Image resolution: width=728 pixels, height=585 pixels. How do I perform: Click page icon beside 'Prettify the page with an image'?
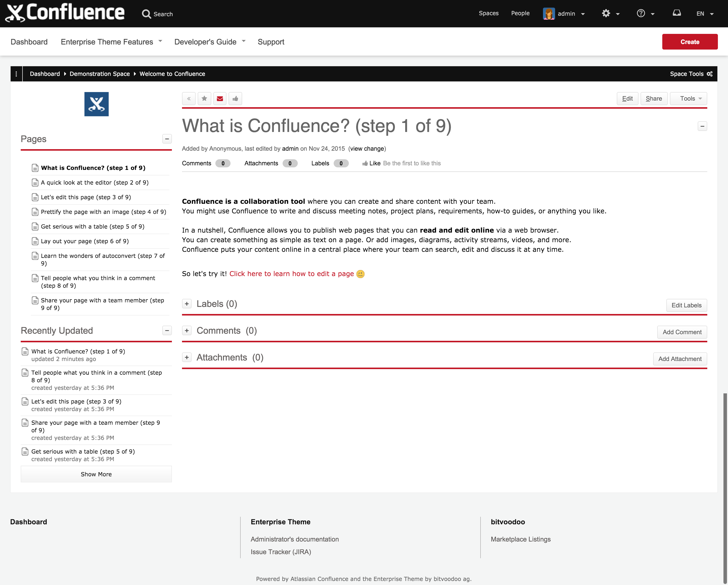(35, 212)
